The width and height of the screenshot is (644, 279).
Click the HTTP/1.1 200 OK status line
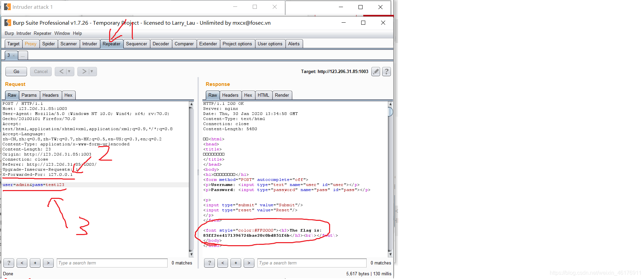click(223, 103)
